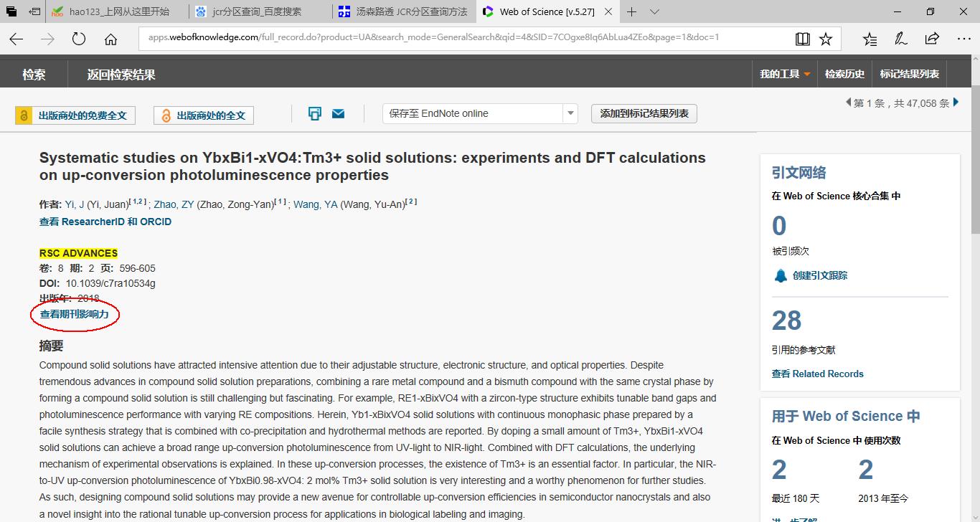
Task: Close the Web of Science tab
Action: point(608,11)
